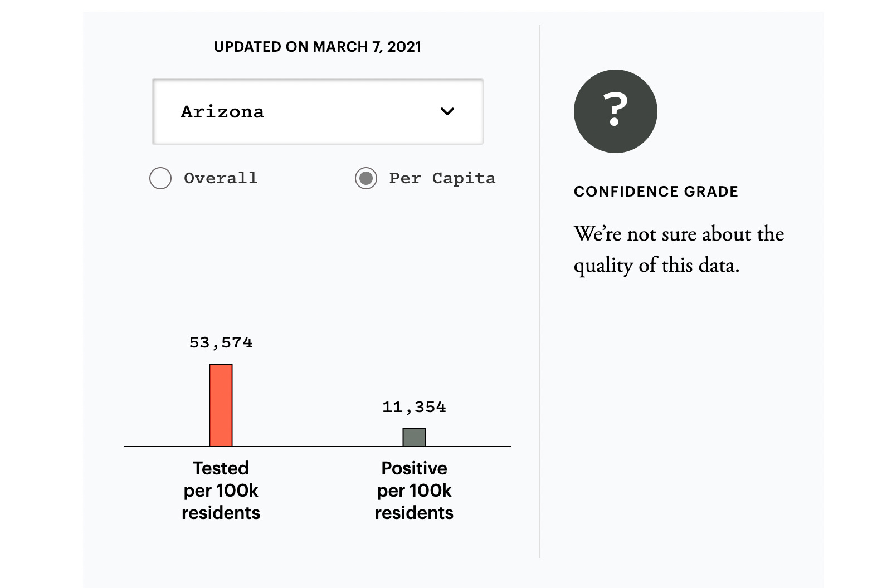The width and height of the screenshot is (887, 588).
Task: Click the gray Positive bar
Action: tap(414, 438)
